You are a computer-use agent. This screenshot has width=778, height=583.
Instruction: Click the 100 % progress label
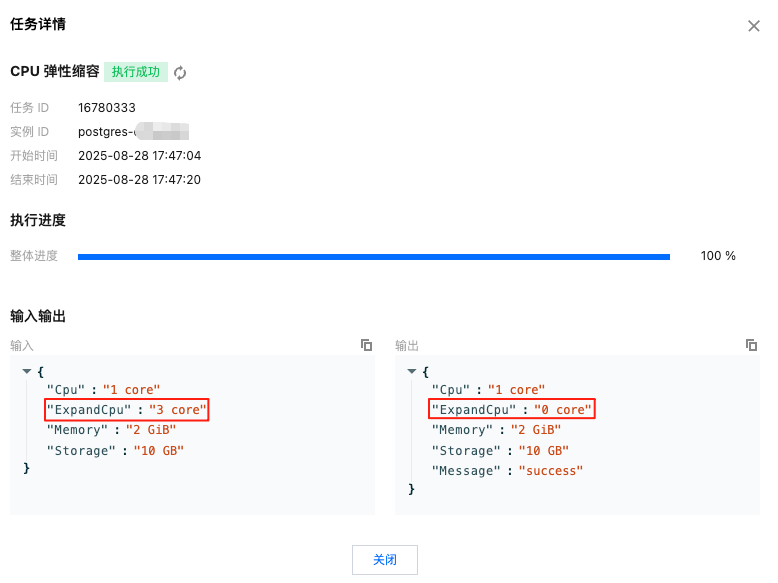(718, 256)
